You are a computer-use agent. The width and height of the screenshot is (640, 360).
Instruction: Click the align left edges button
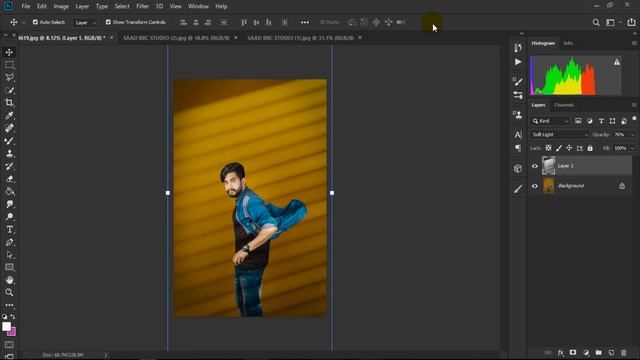pyautogui.click(x=184, y=22)
